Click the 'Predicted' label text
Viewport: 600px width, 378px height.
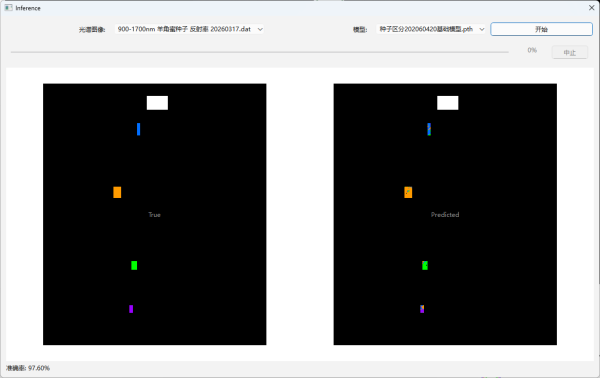coord(445,215)
